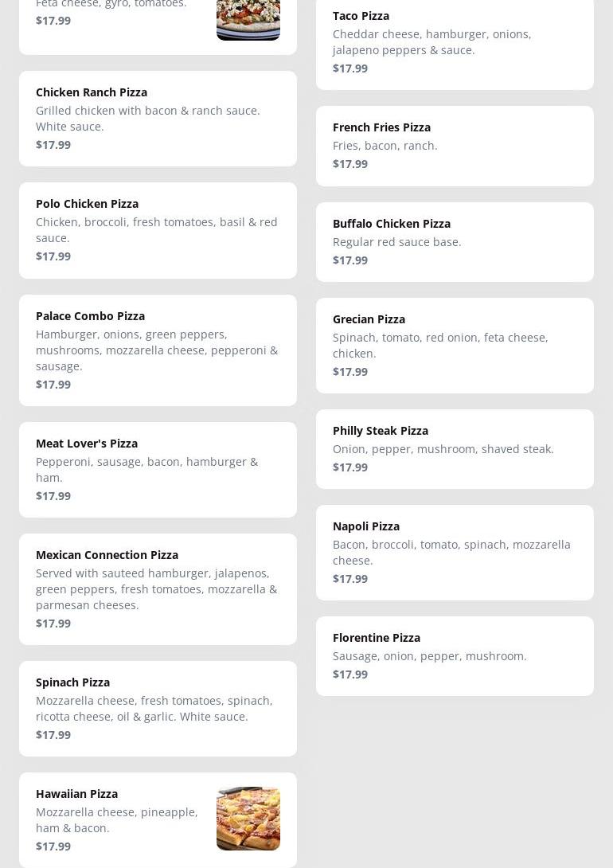Choose the Palace Combo Pizza card
The image size is (613, 868).
click(158, 350)
